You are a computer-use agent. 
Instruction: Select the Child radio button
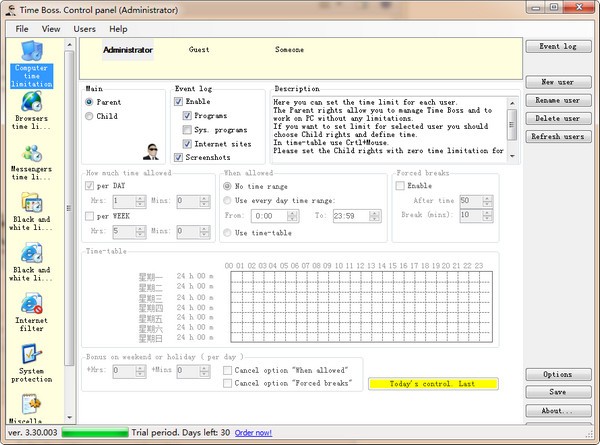pos(90,116)
